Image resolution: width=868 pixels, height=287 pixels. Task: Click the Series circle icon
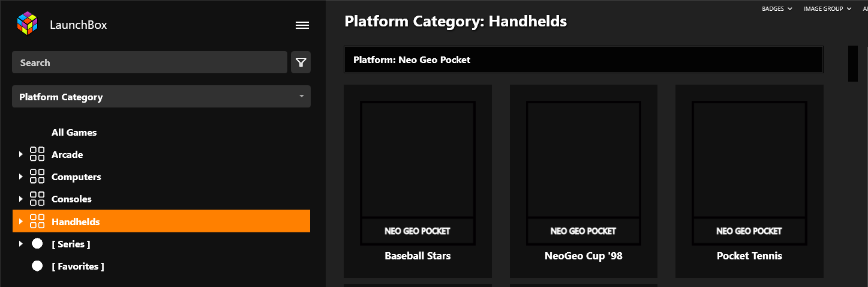(x=37, y=244)
